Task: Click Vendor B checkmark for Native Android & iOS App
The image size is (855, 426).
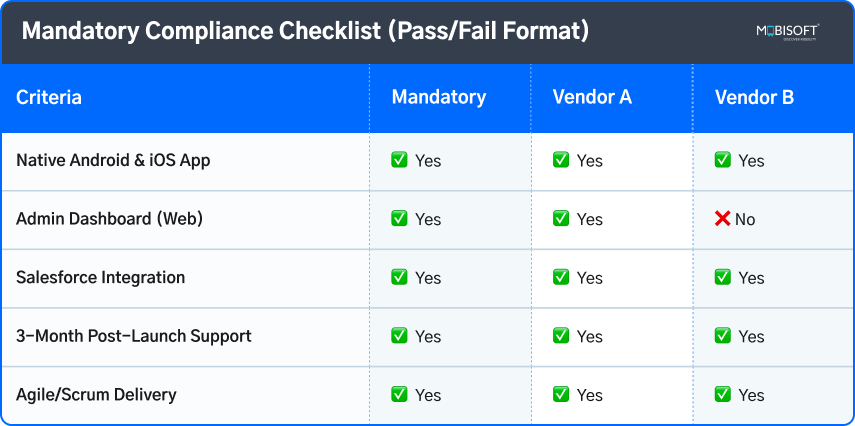Action: pos(723,160)
